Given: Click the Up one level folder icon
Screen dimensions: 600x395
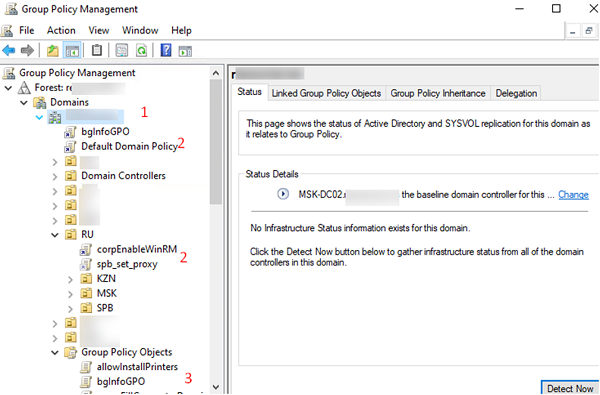Looking at the screenshot, I should coord(52,51).
